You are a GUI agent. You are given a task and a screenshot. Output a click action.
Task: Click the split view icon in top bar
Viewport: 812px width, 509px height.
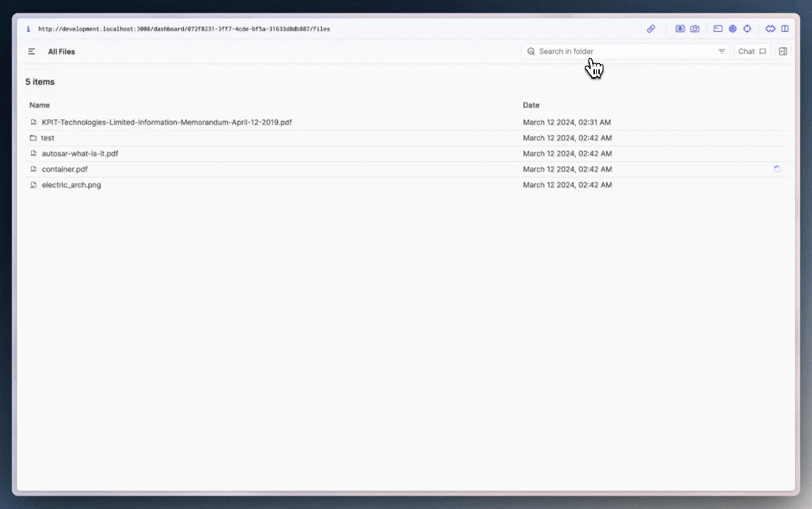tap(785, 29)
